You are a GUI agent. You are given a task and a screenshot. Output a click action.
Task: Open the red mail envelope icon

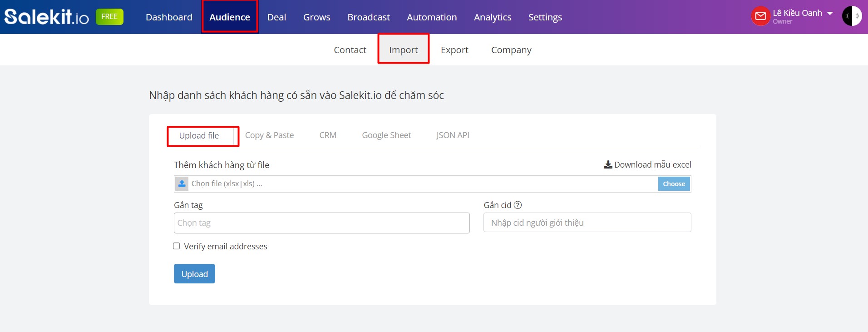pos(760,16)
